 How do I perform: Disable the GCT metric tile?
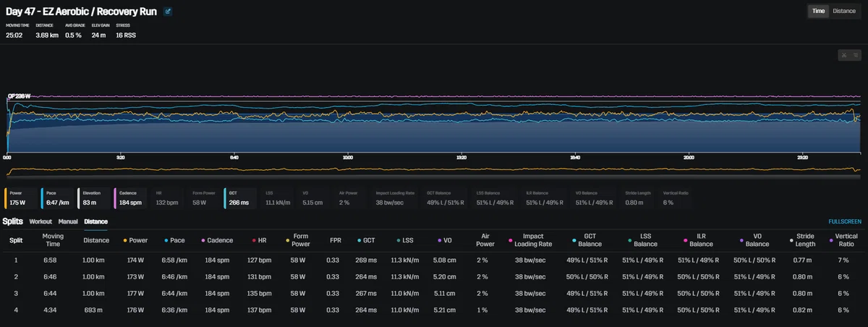(240, 199)
